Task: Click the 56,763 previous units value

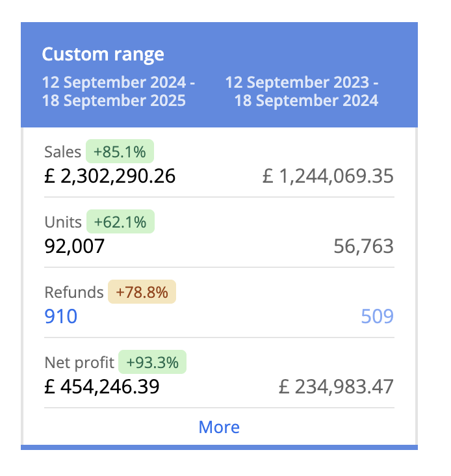Action: [x=363, y=246]
